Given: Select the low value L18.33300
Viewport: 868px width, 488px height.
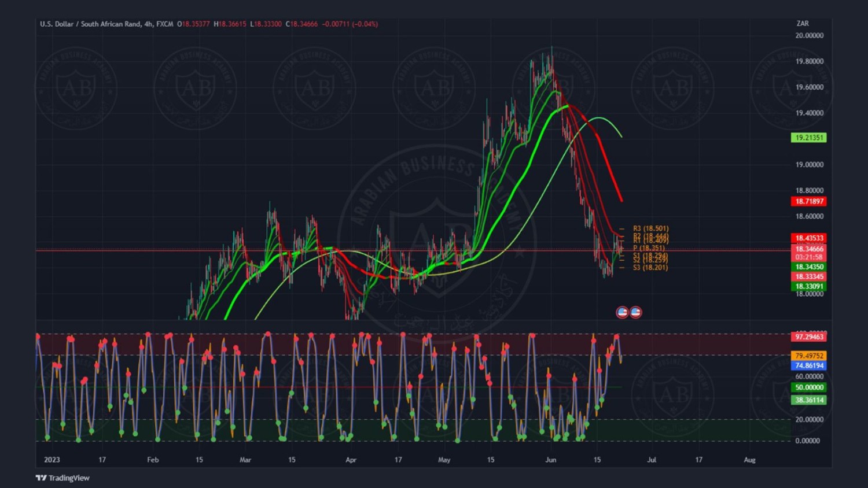Looking at the screenshot, I should click(266, 24).
